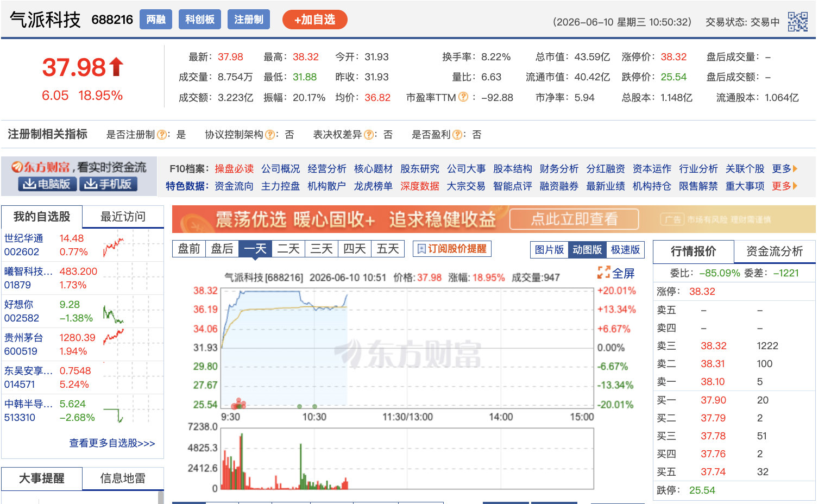Click the red marker dots on chart baseline
831x504 pixels.
239,404
